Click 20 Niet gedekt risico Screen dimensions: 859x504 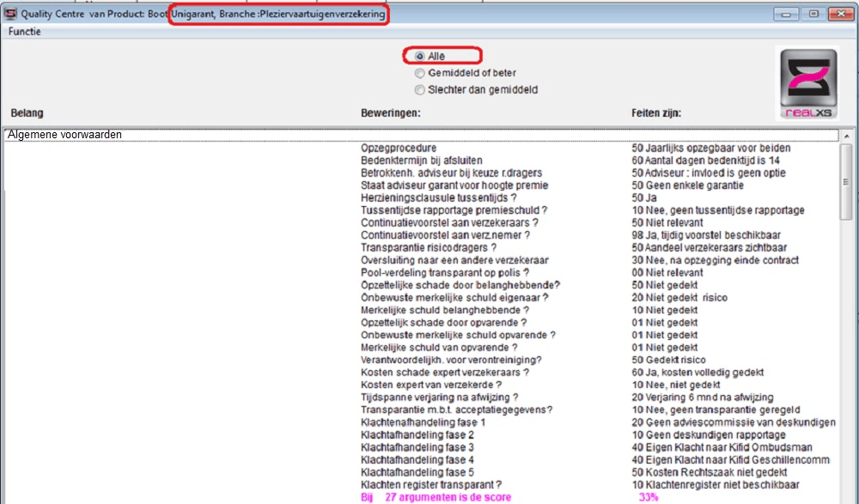[x=679, y=298]
